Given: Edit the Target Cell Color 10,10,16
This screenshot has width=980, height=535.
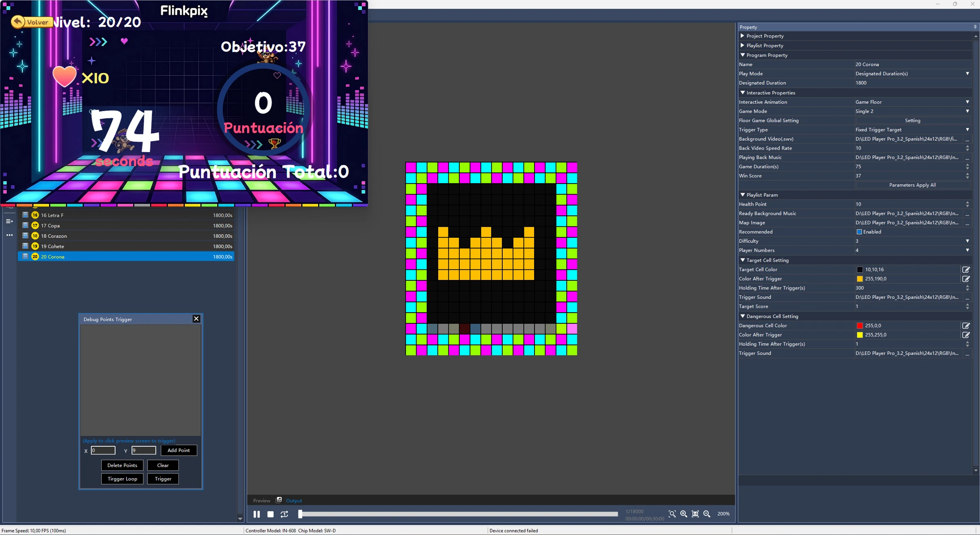Looking at the screenshot, I should click(x=966, y=269).
